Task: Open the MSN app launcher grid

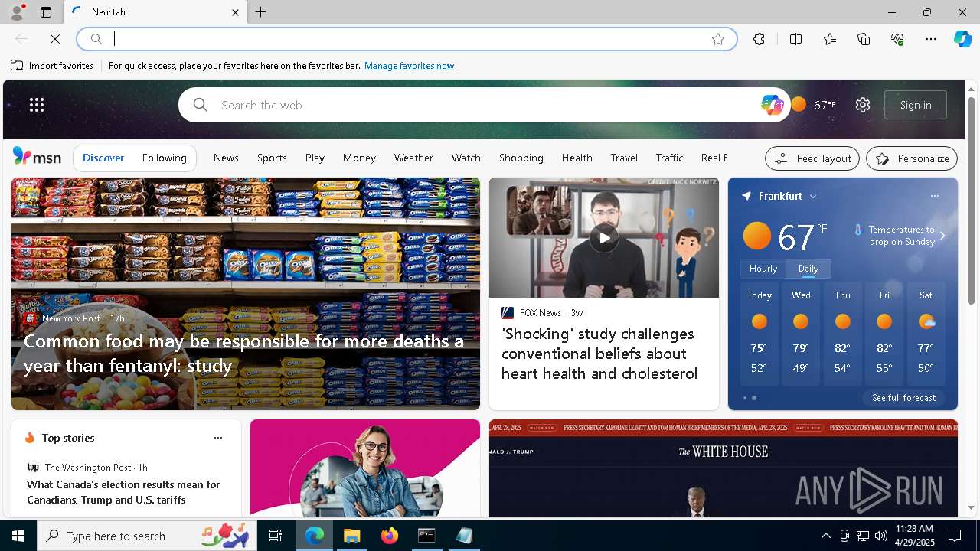Action: pos(37,105)
